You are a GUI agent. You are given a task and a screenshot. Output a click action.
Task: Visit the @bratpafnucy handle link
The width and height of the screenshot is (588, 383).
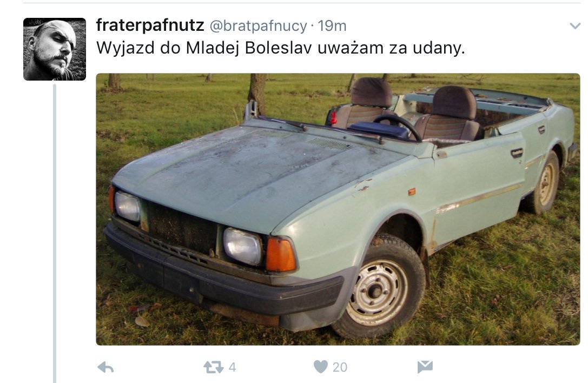pos(259,26)
